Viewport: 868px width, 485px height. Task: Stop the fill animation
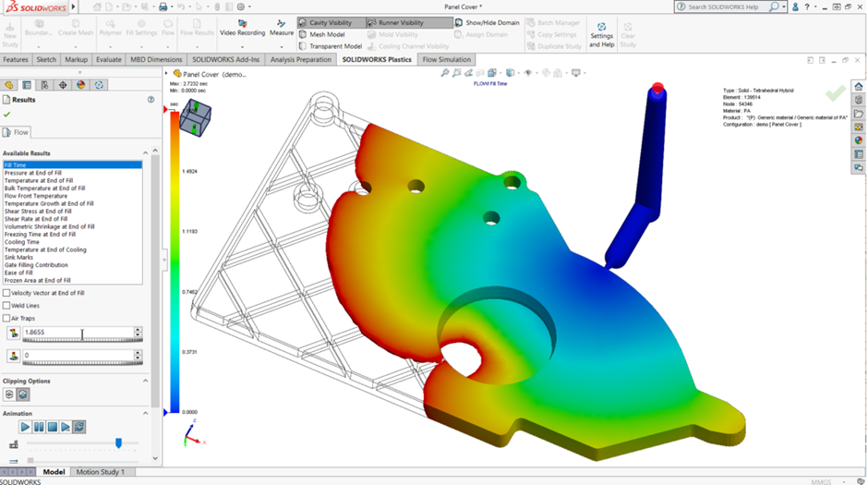coord(52,427)
